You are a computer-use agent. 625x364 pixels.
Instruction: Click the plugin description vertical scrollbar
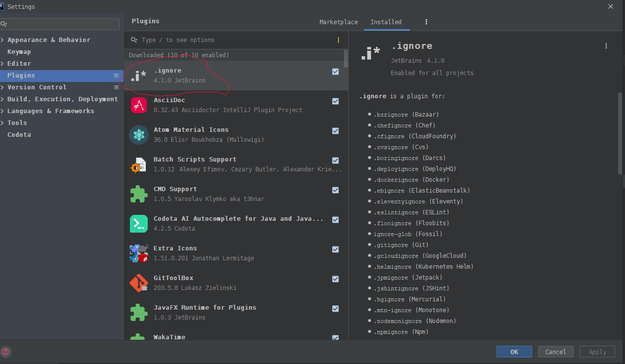pos(621,133)
